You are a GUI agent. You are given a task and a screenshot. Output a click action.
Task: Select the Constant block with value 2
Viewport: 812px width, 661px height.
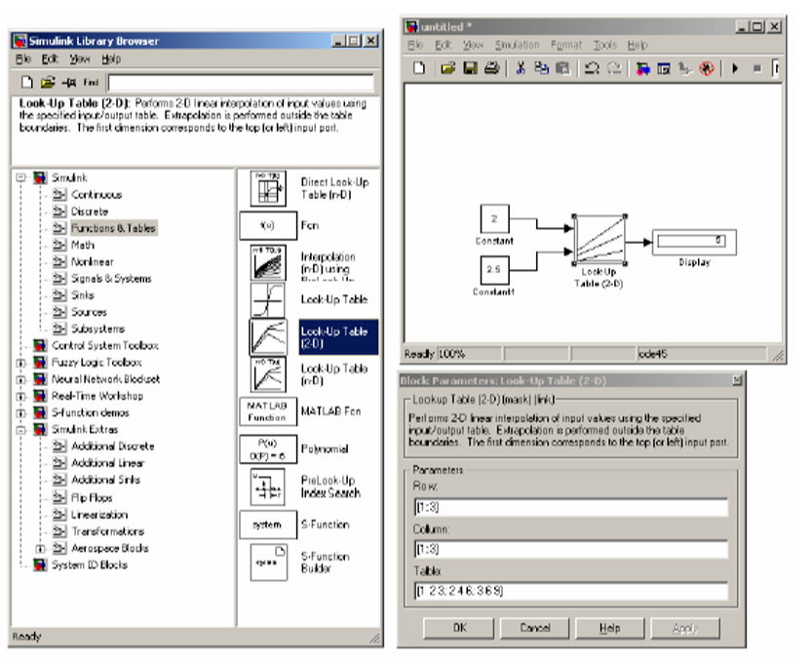[494, 218]
